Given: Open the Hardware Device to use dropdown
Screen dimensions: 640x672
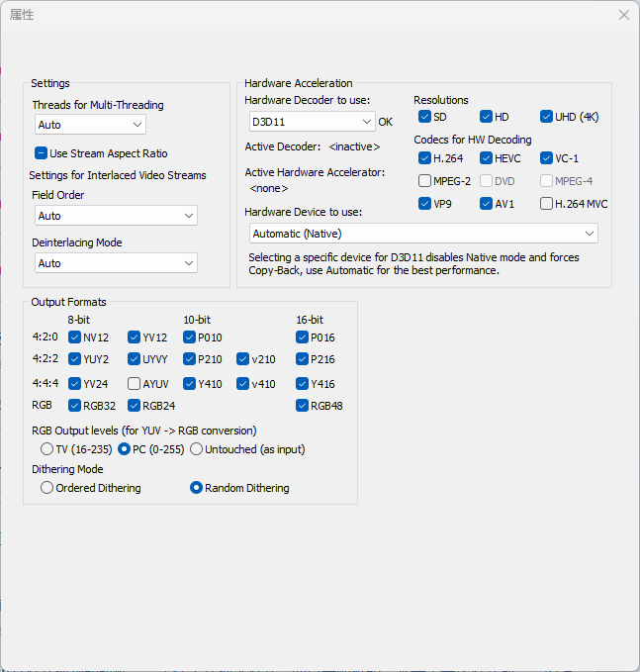Looking at the screenshot, I should 423,234.
